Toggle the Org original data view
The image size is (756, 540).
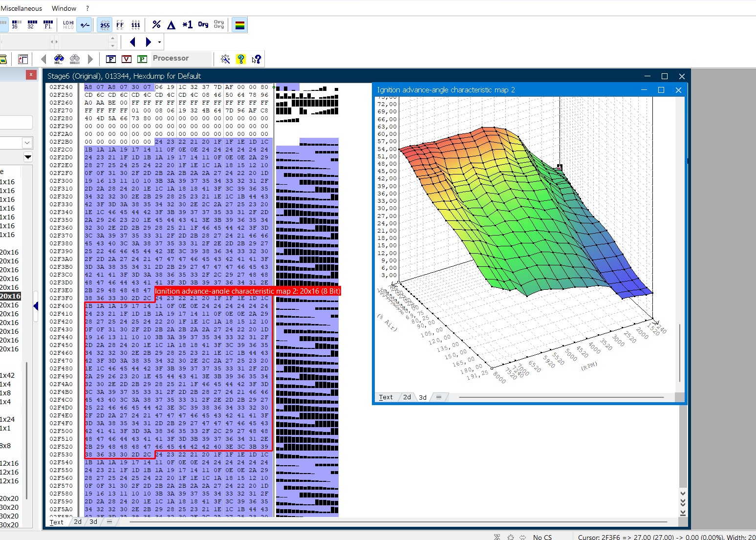click(203, 24)
